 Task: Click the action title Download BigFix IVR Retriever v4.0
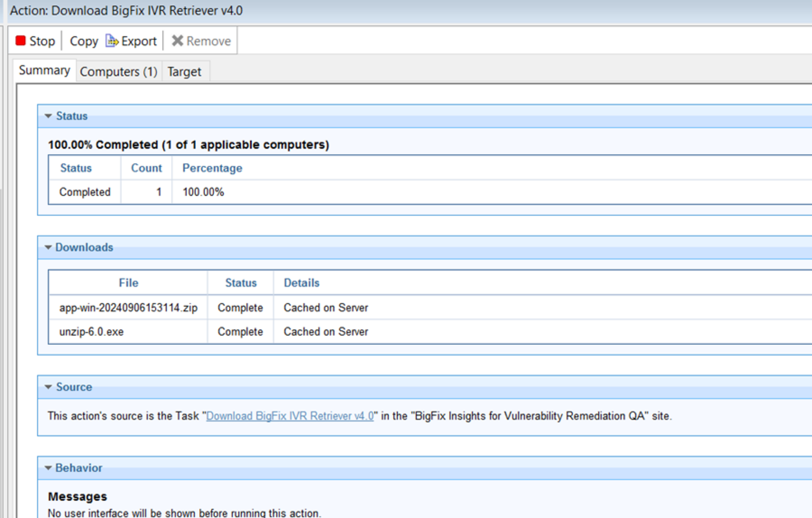pyautogui.click(x=126, y=10)
